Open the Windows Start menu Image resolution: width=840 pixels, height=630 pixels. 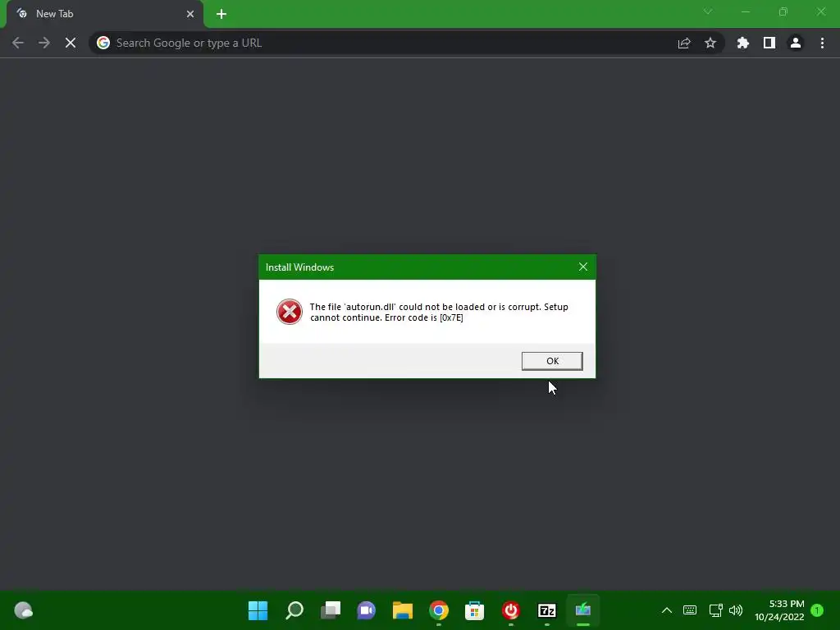[258, 610]
